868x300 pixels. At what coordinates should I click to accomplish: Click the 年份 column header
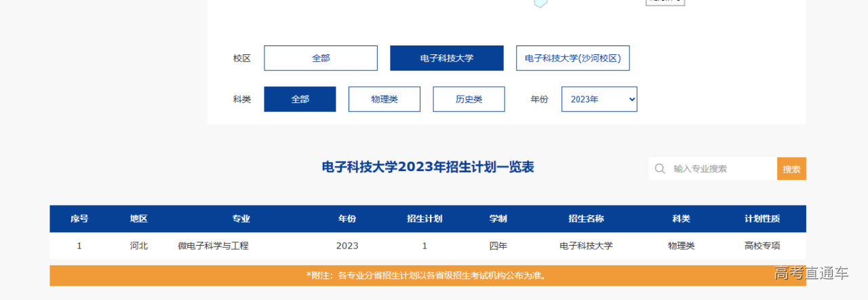click(x=347, y=219)
